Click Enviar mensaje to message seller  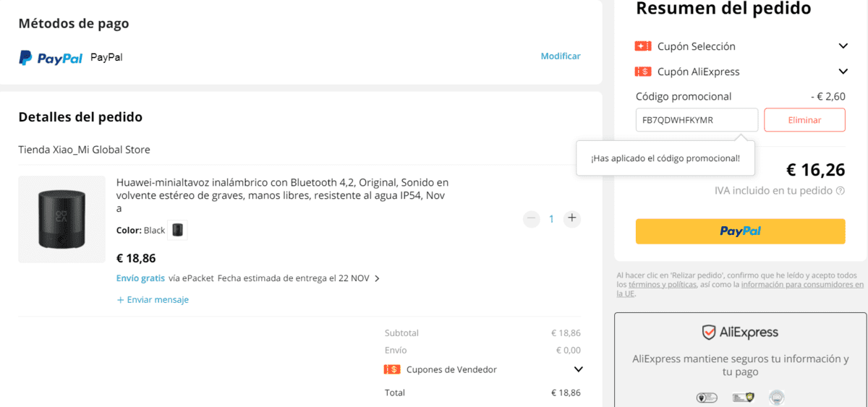point(153,299)
